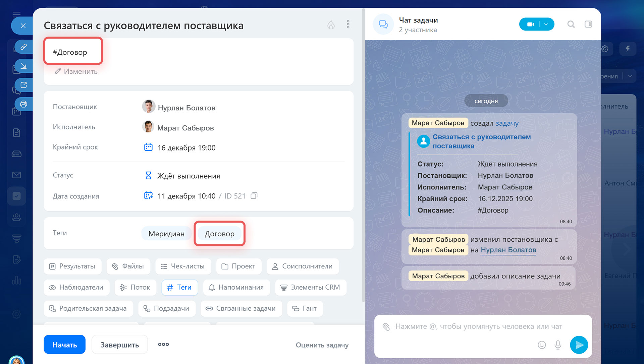644x364 pixels.
Task: Open the emoji picker in chat
Action: (541, 345)
